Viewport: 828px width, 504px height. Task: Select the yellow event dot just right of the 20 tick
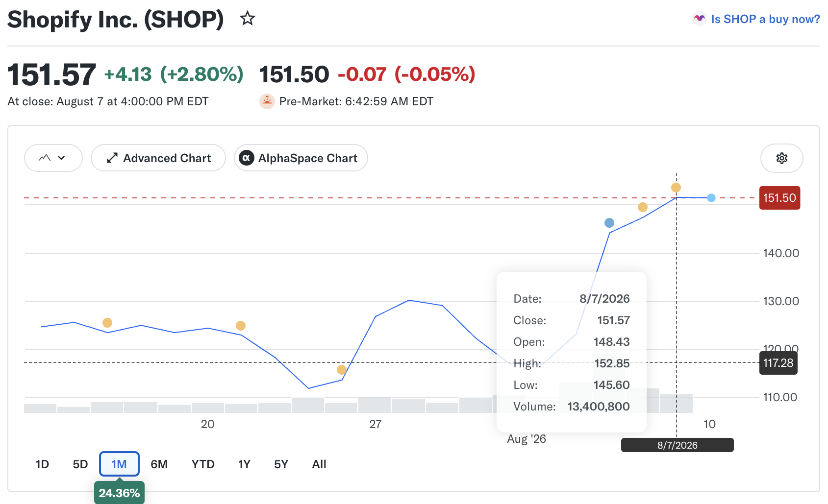241,326
